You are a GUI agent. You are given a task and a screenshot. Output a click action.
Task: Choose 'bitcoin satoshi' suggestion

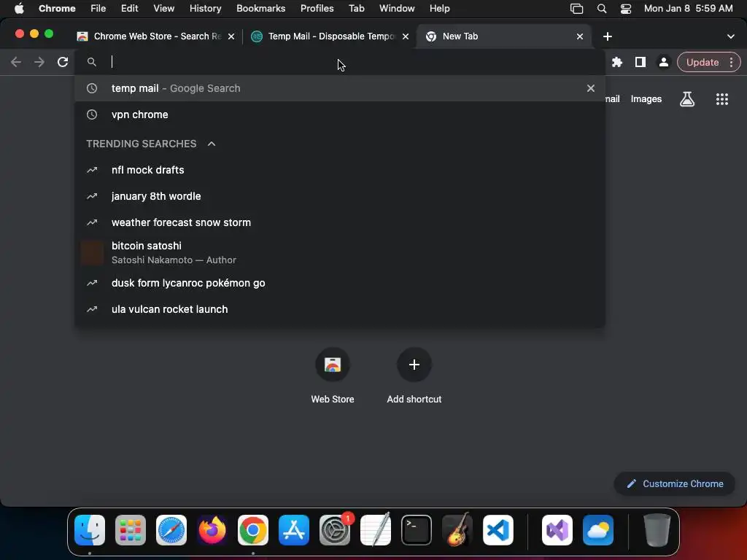pos(340,253)
